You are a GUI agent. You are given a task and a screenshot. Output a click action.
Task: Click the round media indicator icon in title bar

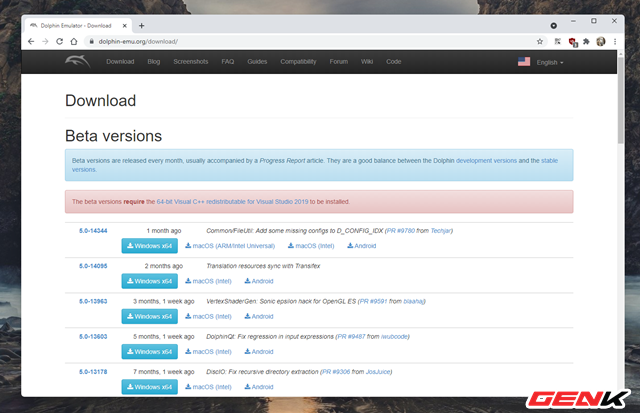pyautogui.click(x=553, y=26)
